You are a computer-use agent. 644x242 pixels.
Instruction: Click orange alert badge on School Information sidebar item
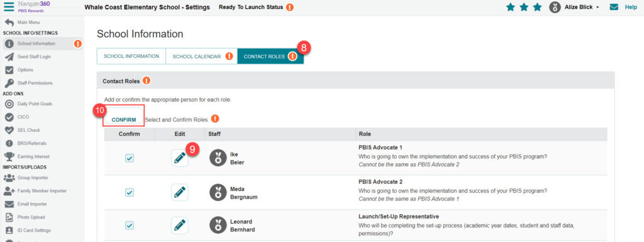77,43
